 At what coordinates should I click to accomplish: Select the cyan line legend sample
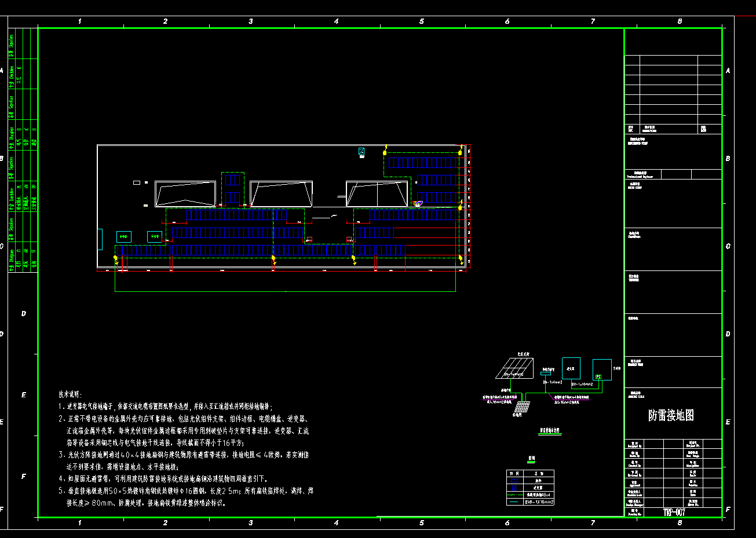pos(514,502)
